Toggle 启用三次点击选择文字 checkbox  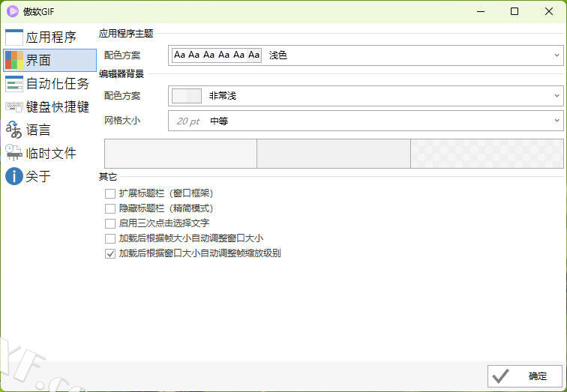point(110,223)
